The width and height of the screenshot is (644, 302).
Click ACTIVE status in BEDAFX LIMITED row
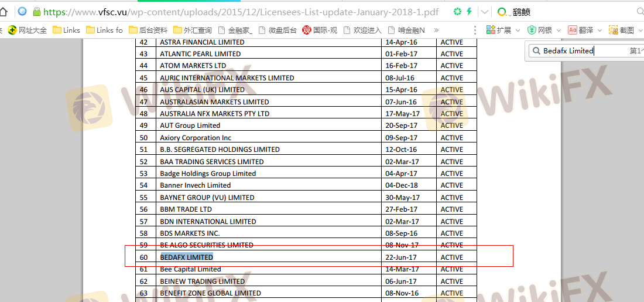(x=452, y=257)
